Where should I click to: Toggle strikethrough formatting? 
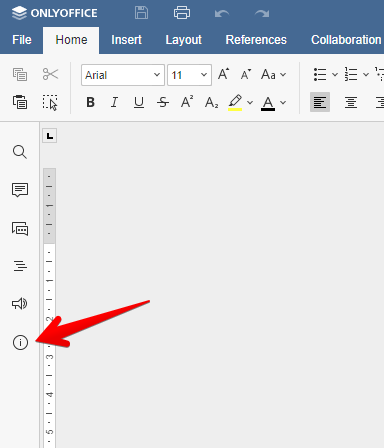click(x=163, y=102)
